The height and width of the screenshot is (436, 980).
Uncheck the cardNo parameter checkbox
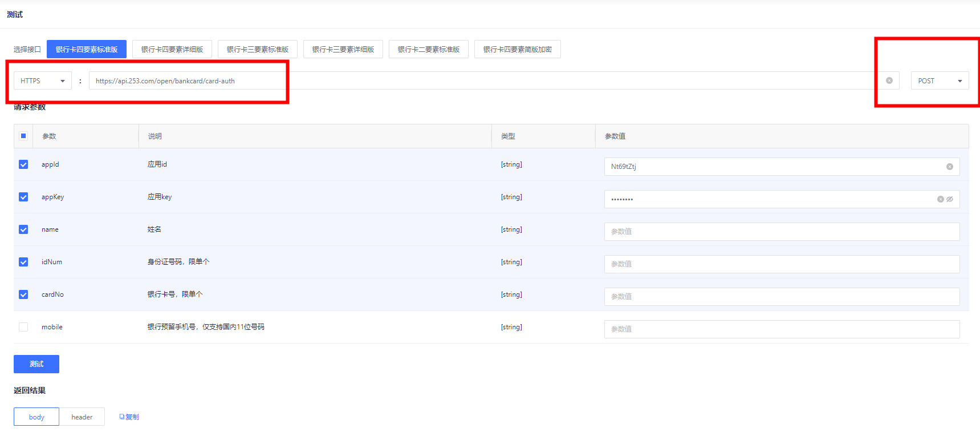[x=23, y=294]
